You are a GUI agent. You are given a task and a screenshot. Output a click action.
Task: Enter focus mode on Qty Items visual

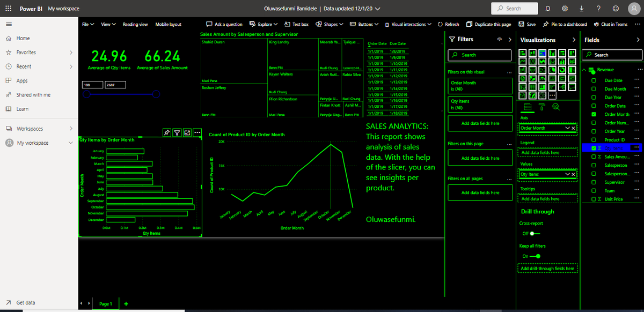(187, 132)
